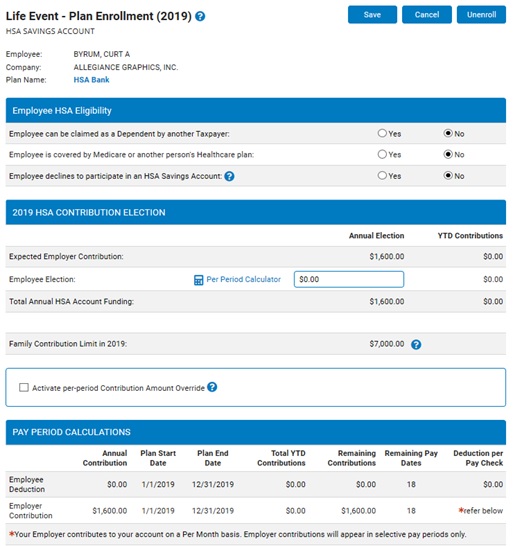Open the Per Period Calculator link
This screenshot has height=546, width=513.
(x=243, y=279)
